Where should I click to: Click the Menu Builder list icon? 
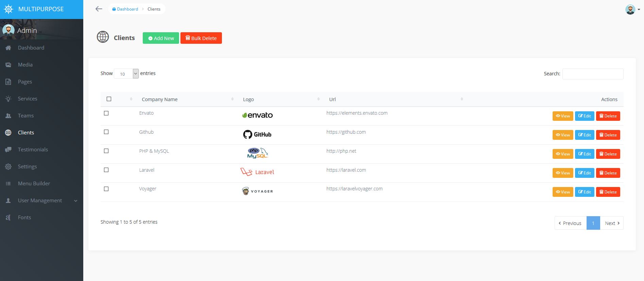click(8, 184)
